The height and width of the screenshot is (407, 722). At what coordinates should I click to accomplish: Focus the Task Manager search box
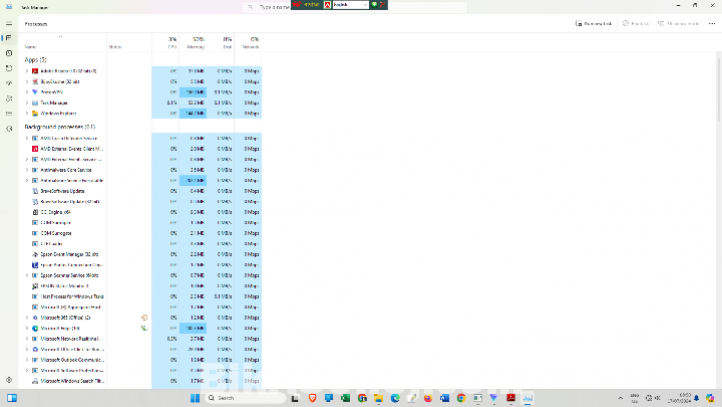[355, 7]
